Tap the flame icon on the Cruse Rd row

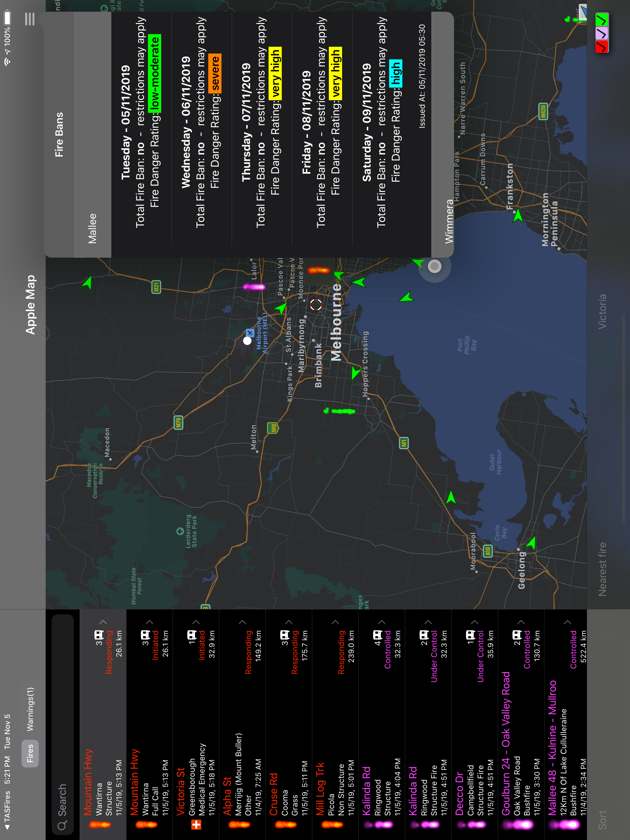click(x=286, y=824)
